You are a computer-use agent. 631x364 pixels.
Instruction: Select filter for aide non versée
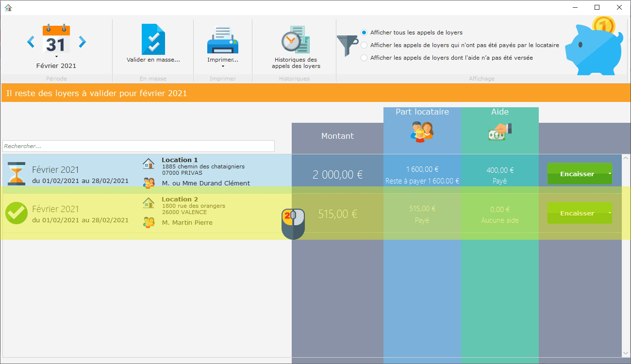tap(364, 58)
